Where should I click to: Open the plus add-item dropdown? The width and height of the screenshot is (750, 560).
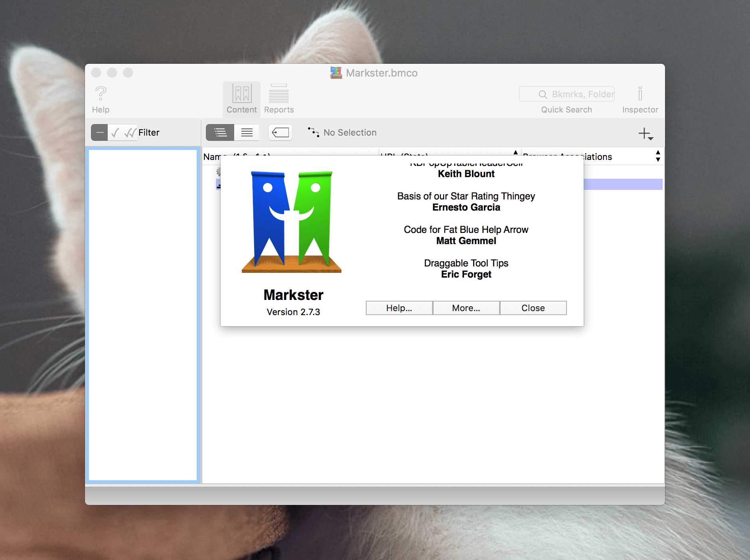point(646,134)
